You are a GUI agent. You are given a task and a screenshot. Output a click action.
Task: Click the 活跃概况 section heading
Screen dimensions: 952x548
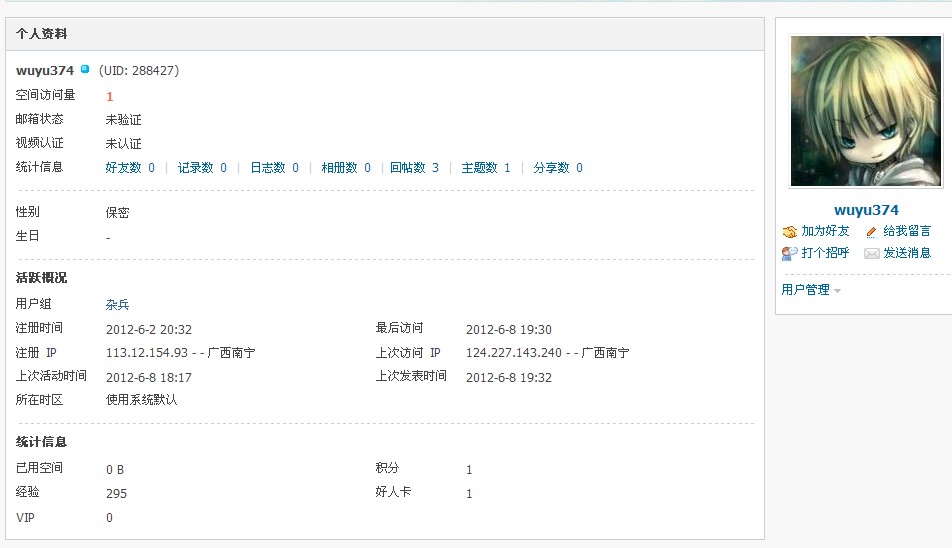click(41, 278)
